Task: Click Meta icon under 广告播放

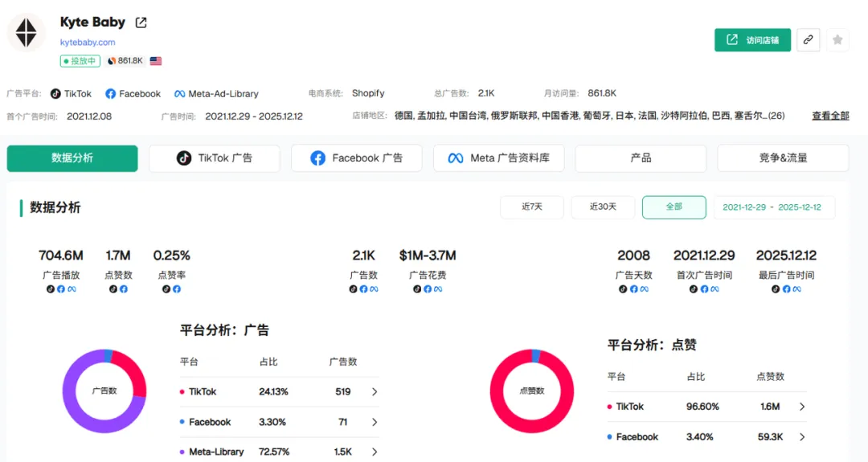Action: pyautogui.click(x=72, y=288)
